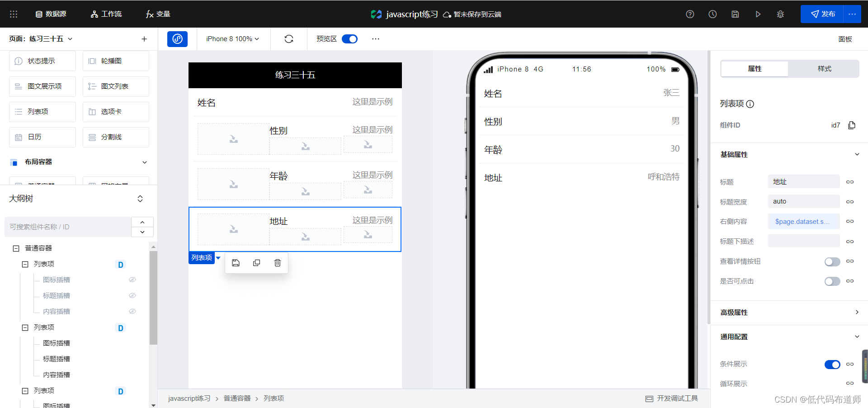Screen dimensions: 868x408
Task: Switch to the 属性 properties tab
Action: click(755, 69)
